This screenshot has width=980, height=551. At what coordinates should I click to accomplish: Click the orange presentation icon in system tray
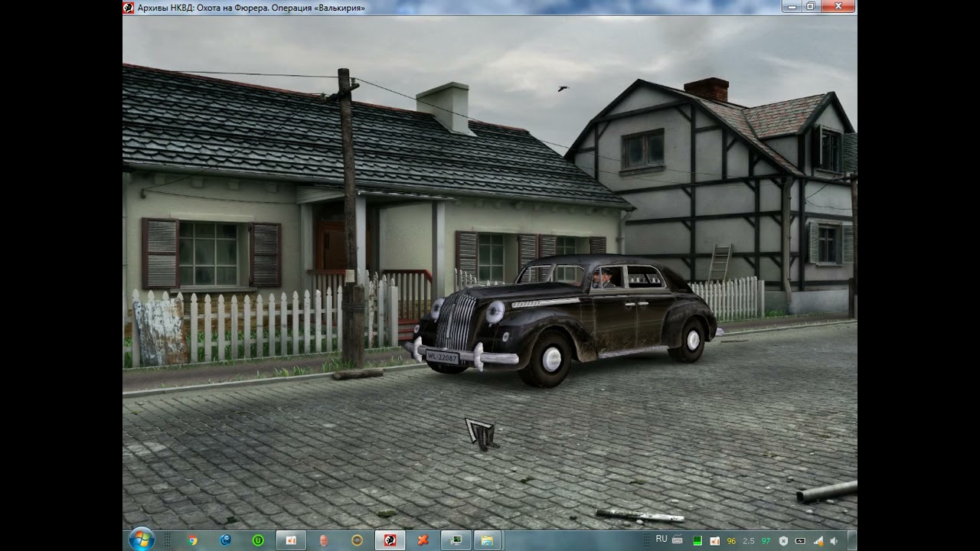tap(714, 541)
